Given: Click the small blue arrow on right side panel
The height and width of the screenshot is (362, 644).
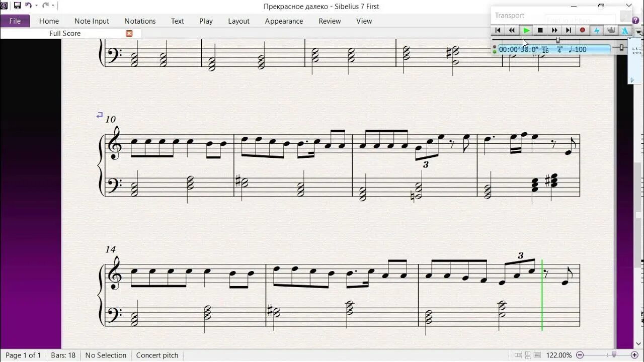Looking at the screenshot, I should point(632,80).
